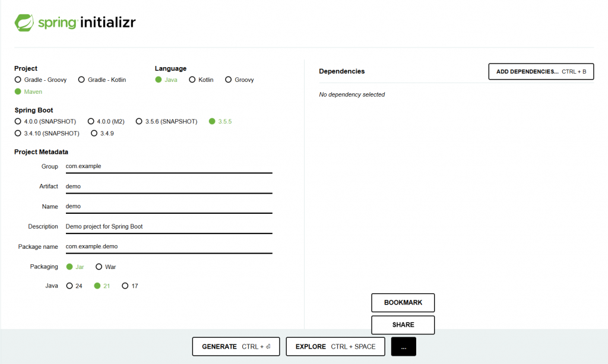This screenshot has height=364, width=608.
Task: Choose Spring Boot 3.4.10 (SNAPSHOT)
Action: (46, 134)
